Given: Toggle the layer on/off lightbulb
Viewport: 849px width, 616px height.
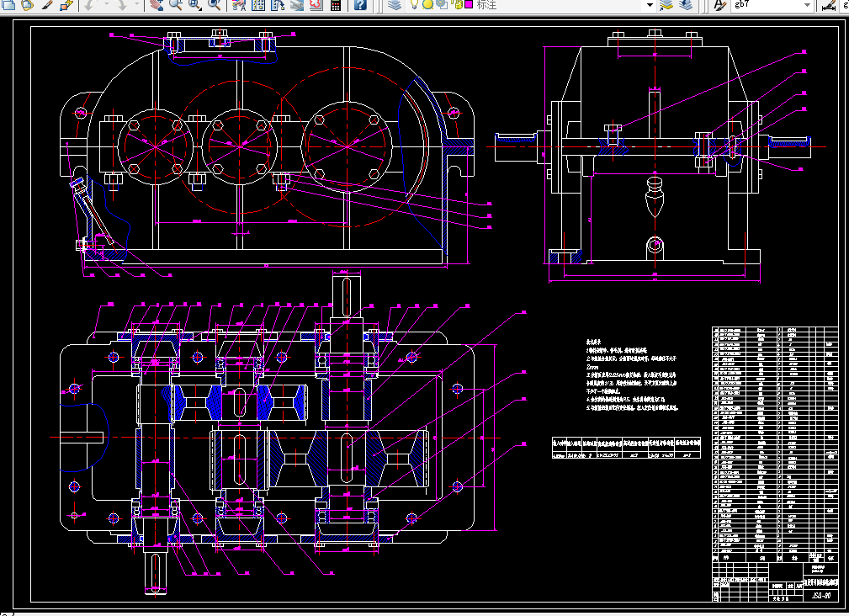Looking at the screenshot, I should pyautogui.click(x=415, y=5).
